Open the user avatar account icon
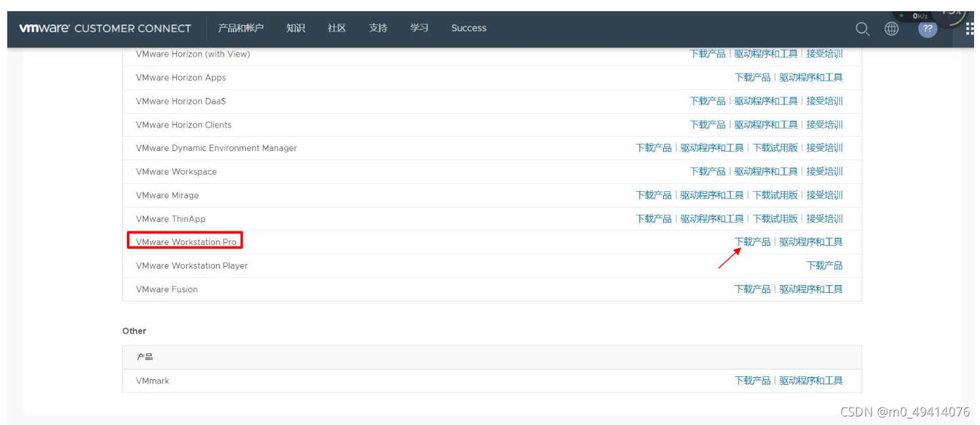 (927, 28)
